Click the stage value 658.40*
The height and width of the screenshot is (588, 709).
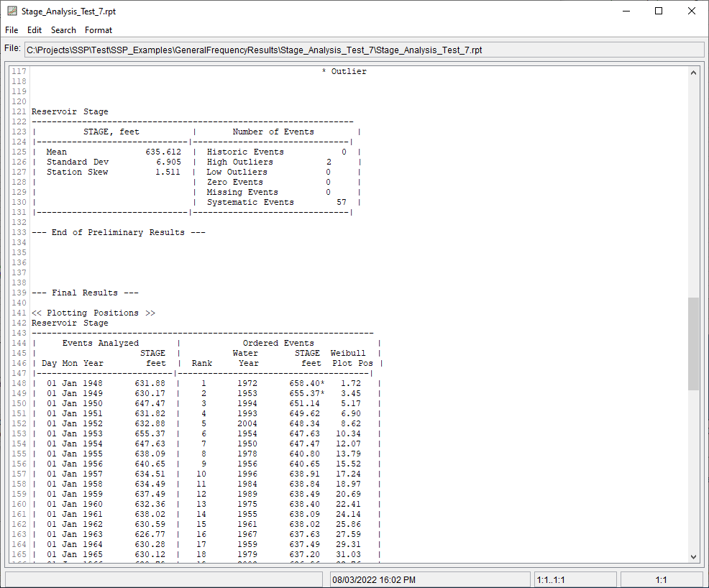[307, 383]
